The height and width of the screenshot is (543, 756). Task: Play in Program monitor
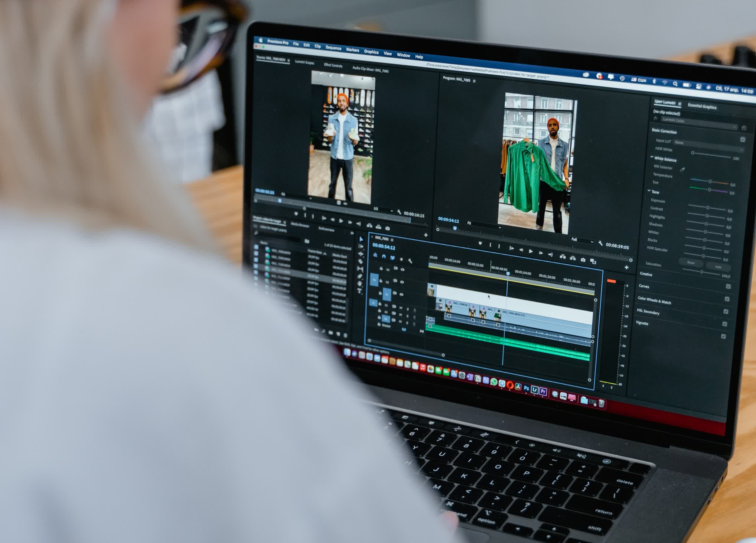pos(531,251)
